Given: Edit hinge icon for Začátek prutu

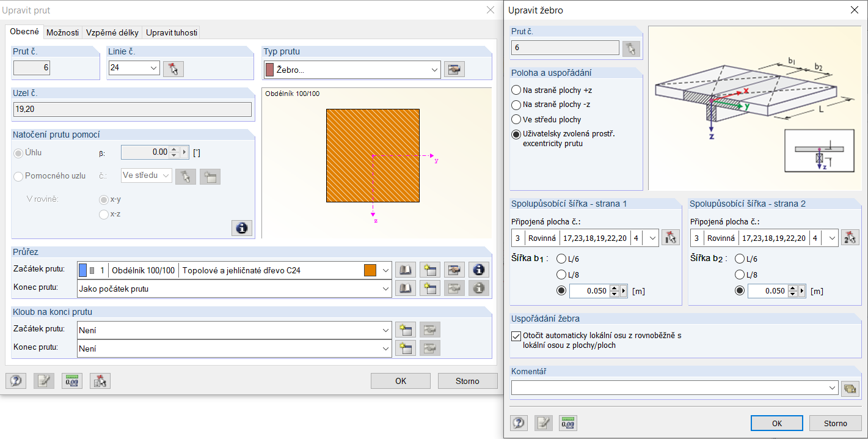Looking at the screenshot, I should click(x=430, y=330).
